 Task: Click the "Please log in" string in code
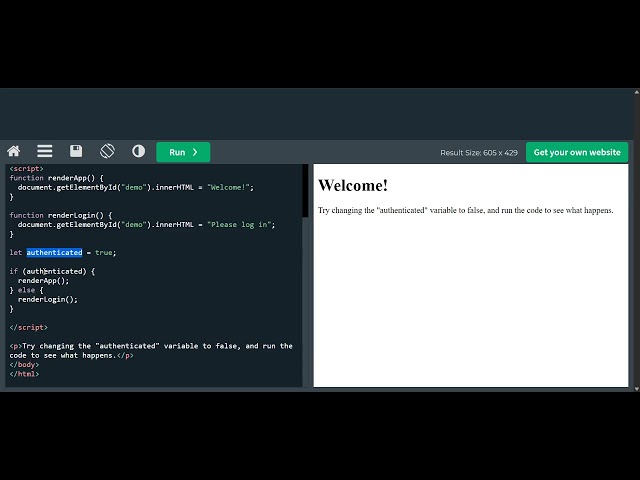coord(239,224)
